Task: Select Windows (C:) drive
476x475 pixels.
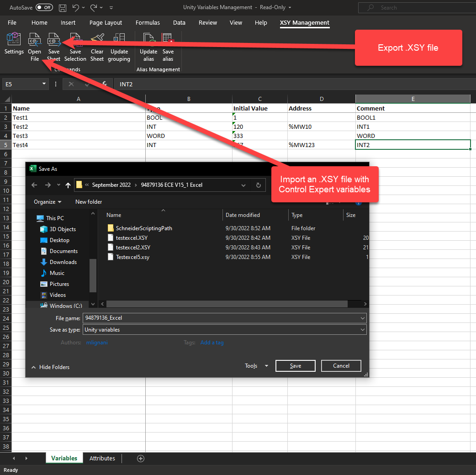Action: tap(66, 306)
